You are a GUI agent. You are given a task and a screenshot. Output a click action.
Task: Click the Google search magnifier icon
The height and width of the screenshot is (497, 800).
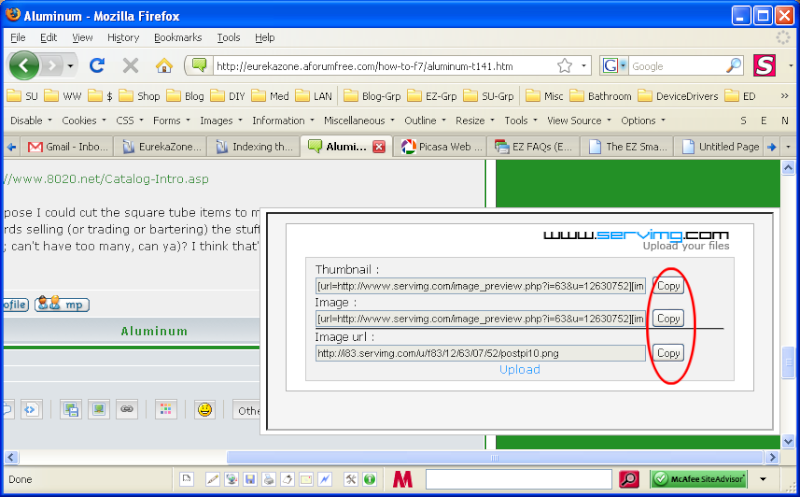click(733, 65)
